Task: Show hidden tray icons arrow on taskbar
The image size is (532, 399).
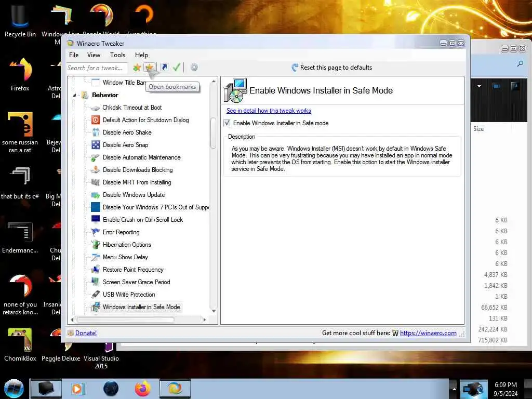Action: (454, 389)
